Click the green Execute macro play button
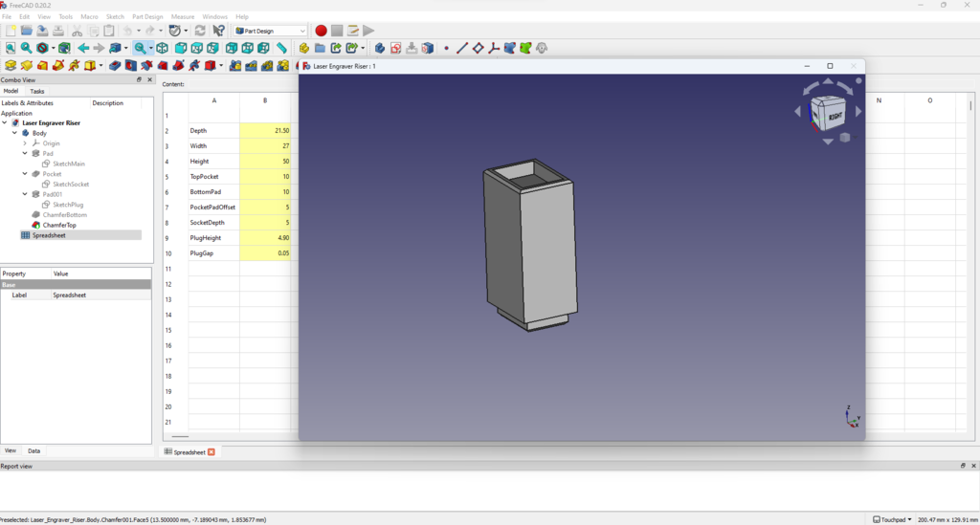980x525 pixels. click(x=368, y=31)
